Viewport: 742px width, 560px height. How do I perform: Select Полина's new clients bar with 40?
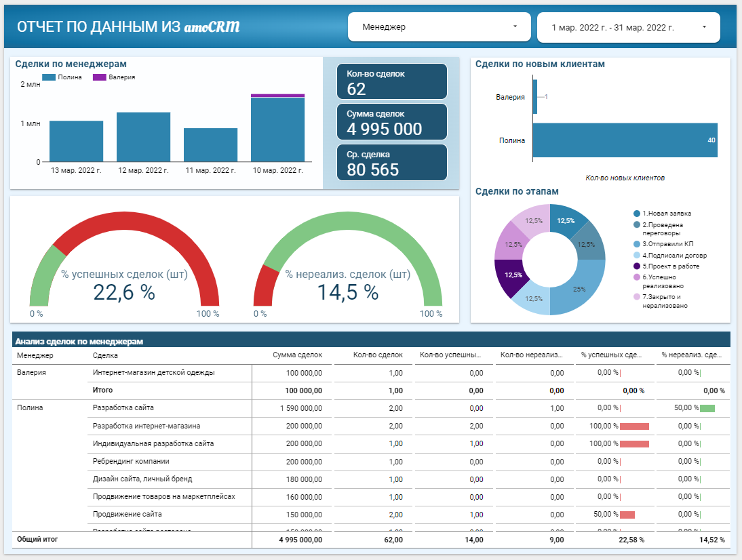click(625, 140)
